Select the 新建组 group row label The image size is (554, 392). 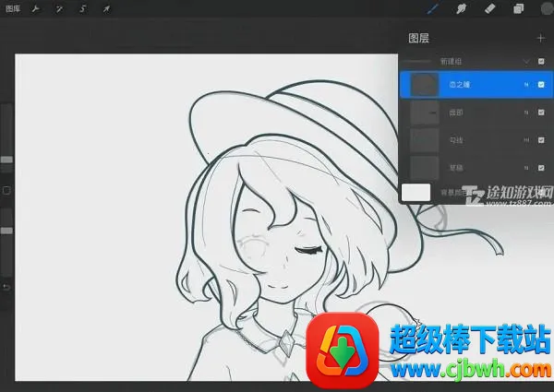451,62
